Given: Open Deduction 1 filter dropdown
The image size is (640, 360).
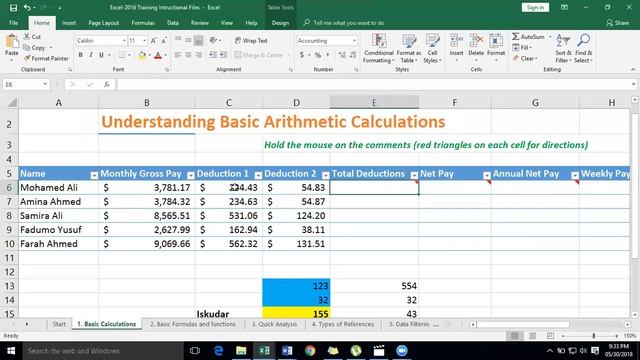Looking at the screenshot, I should [258, 175].
